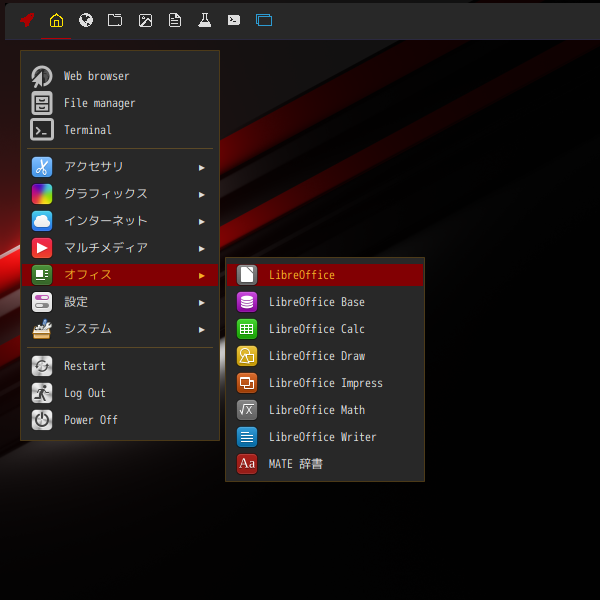
Task: Launch LibreOffice Base text entry
Action: (317, 302)
